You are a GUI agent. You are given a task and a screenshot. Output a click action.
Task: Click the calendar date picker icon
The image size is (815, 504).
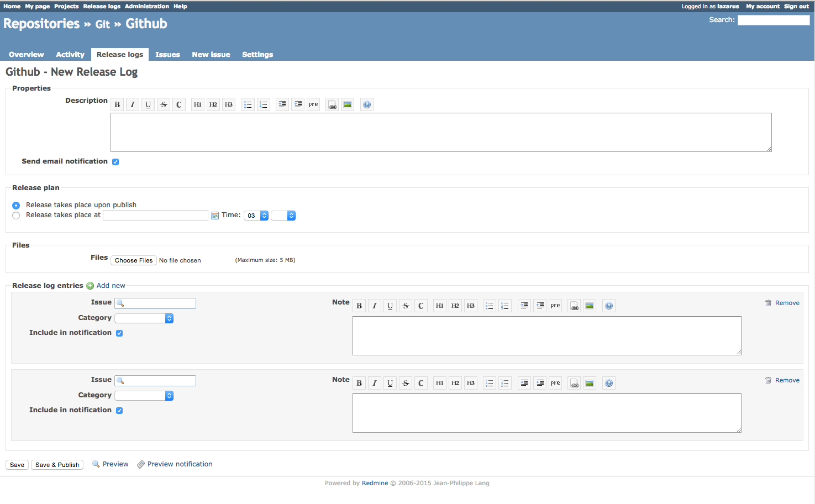point(215,216)
